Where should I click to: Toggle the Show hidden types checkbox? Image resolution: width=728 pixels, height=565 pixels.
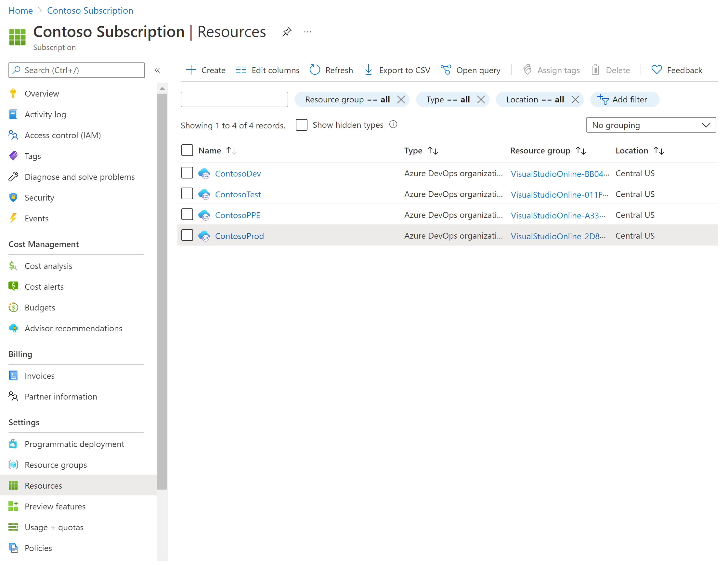point(302,125)
